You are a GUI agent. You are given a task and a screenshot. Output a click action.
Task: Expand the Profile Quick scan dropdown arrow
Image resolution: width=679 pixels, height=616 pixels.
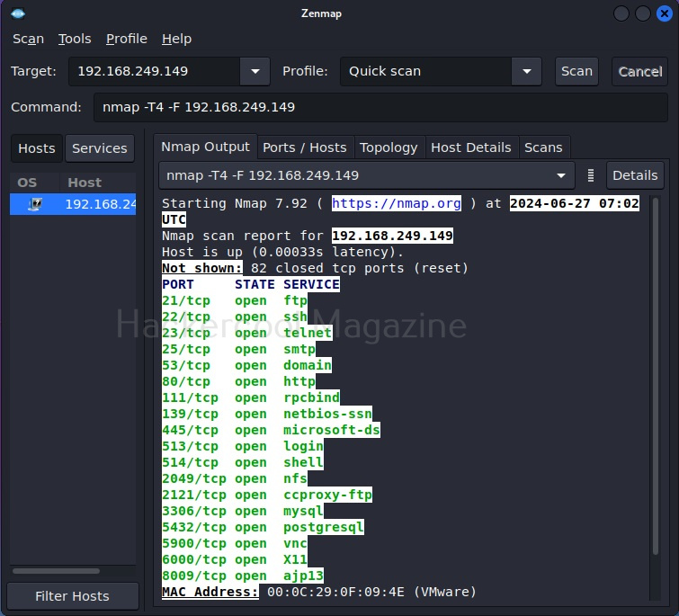(x=527, y=71)
